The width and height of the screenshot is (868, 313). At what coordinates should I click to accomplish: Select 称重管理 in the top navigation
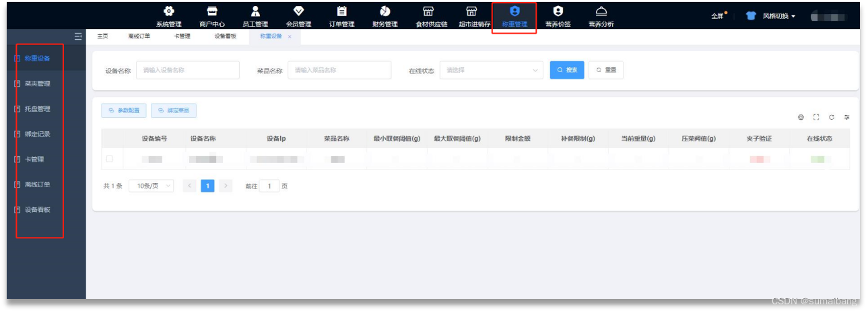514,17
